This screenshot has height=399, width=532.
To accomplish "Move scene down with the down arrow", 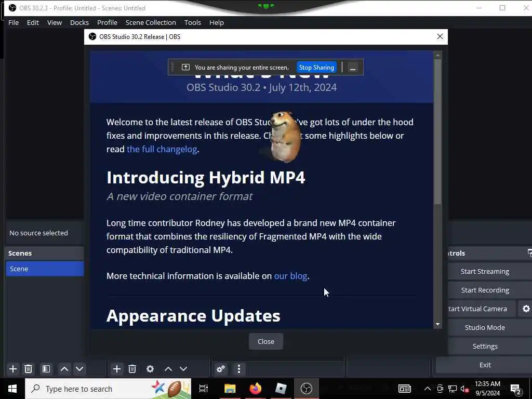I will (79, 369).
